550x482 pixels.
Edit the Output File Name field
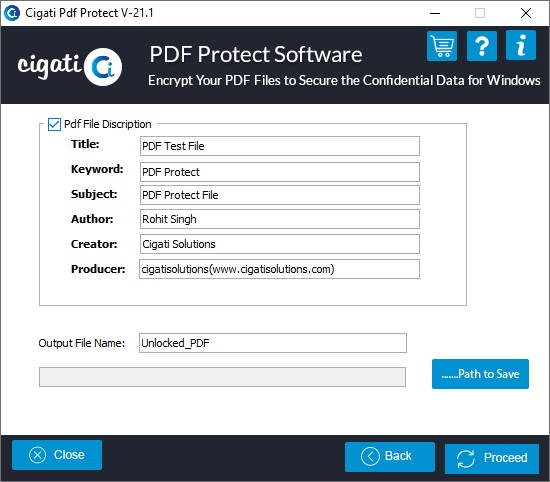pos(273,343)
